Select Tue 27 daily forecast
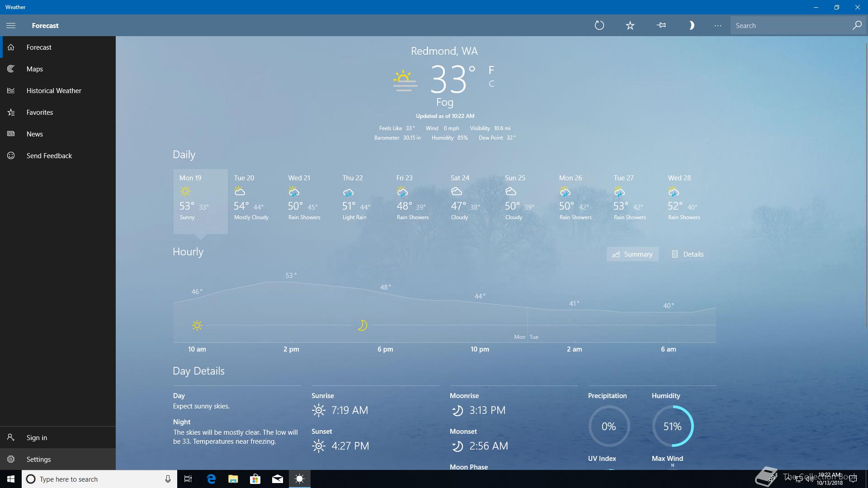Image resolution: width=868 pixels, height=488 pixels. pyautogui.click(x=635, y=201)
